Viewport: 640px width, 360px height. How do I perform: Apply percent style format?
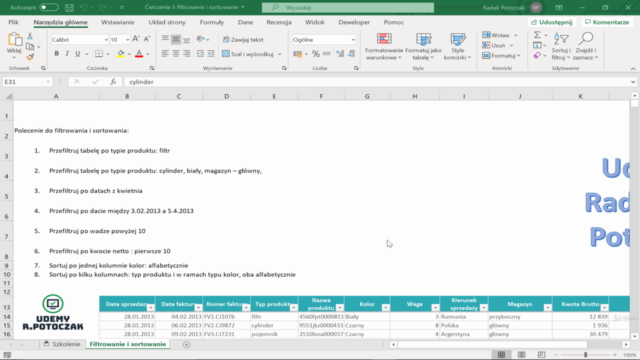point(316,53)
